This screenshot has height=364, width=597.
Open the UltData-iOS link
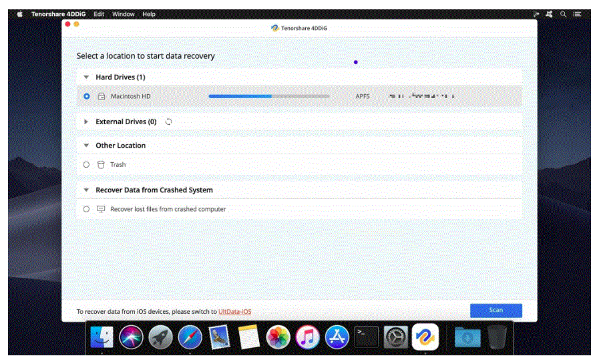coord(234,311)
